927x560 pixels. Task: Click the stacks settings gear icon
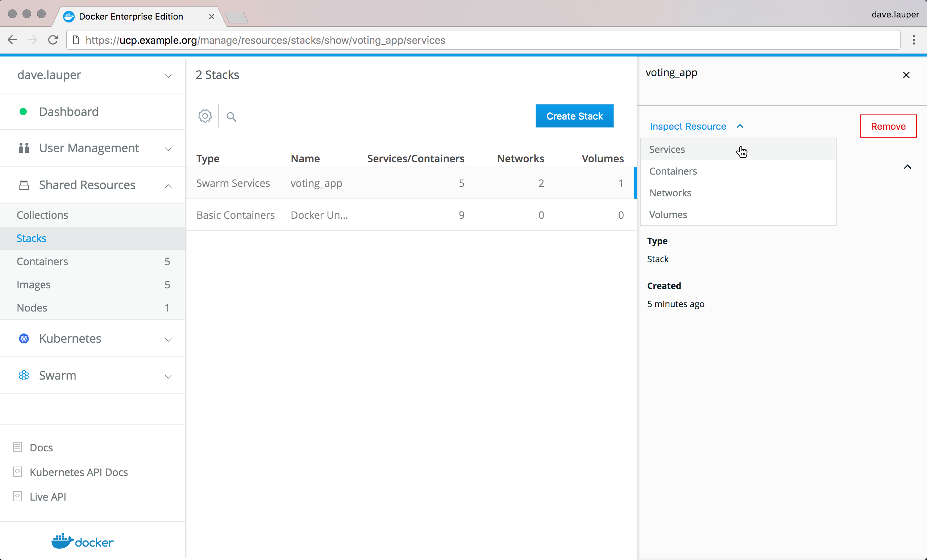pyautogui.click(x=205, y=116)
